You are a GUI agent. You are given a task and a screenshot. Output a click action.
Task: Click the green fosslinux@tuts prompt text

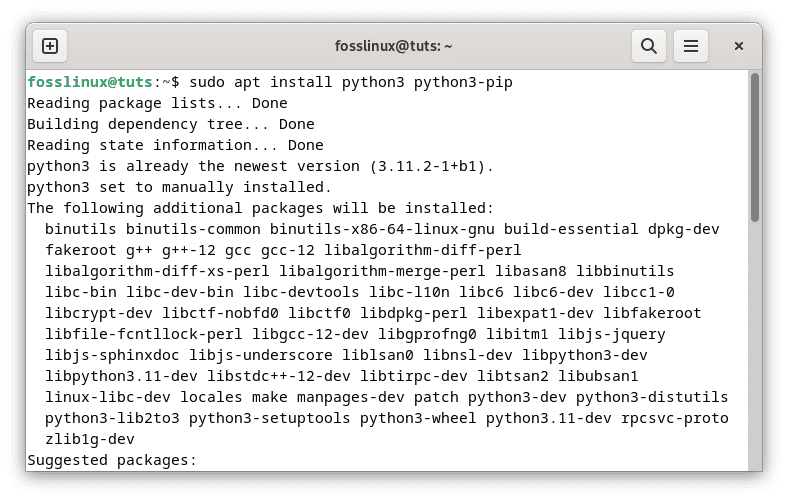point(91,82)
